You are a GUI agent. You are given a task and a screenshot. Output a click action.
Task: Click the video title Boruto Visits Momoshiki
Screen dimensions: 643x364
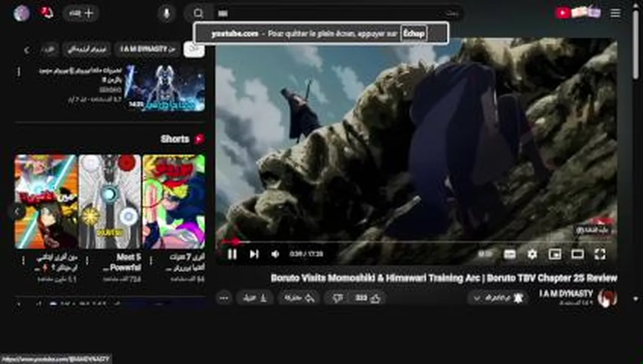pos(444,278)
